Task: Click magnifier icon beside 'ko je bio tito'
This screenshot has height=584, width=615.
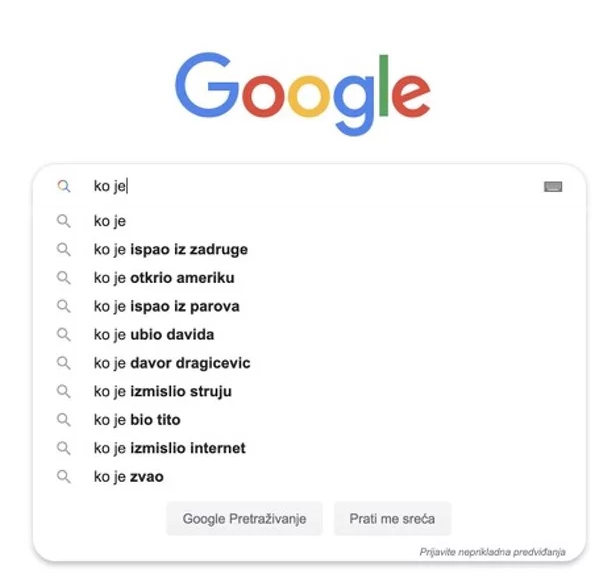Action: tap(64, 420)
